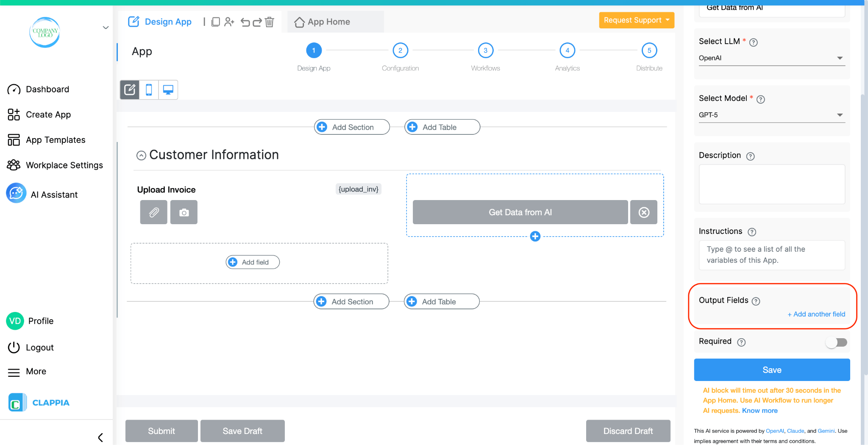
Task: Go to step 5 Distribute
Action: click(x=649, y=50)
